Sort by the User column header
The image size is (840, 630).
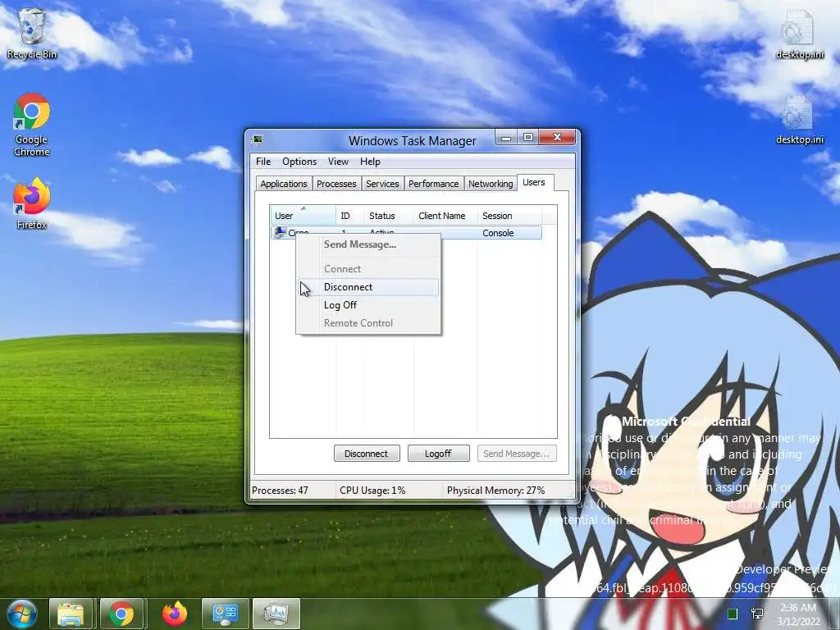pos(303,216)
